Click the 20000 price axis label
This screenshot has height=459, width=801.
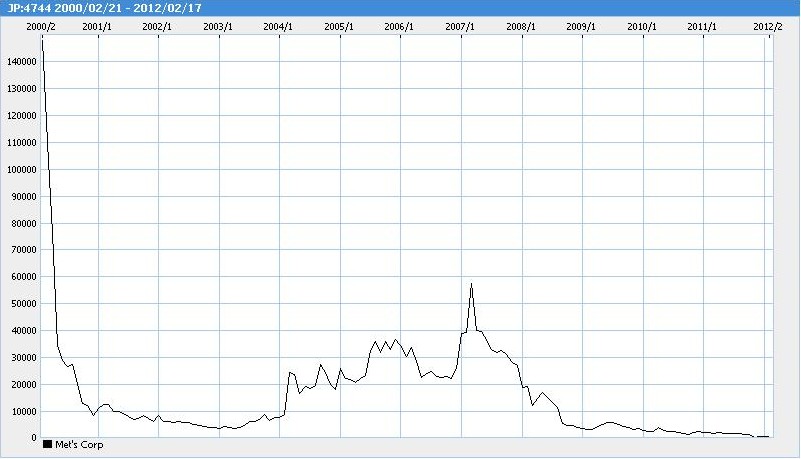pos(24,384)
